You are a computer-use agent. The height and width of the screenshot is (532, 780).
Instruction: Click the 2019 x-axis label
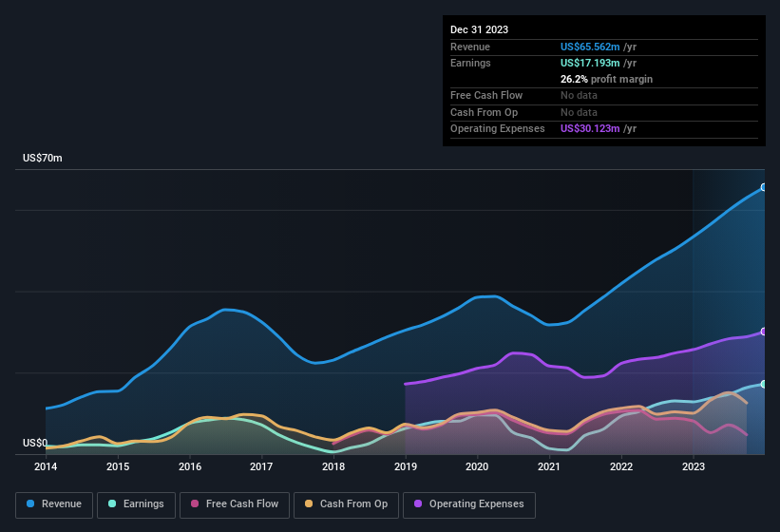coord(406,466)
